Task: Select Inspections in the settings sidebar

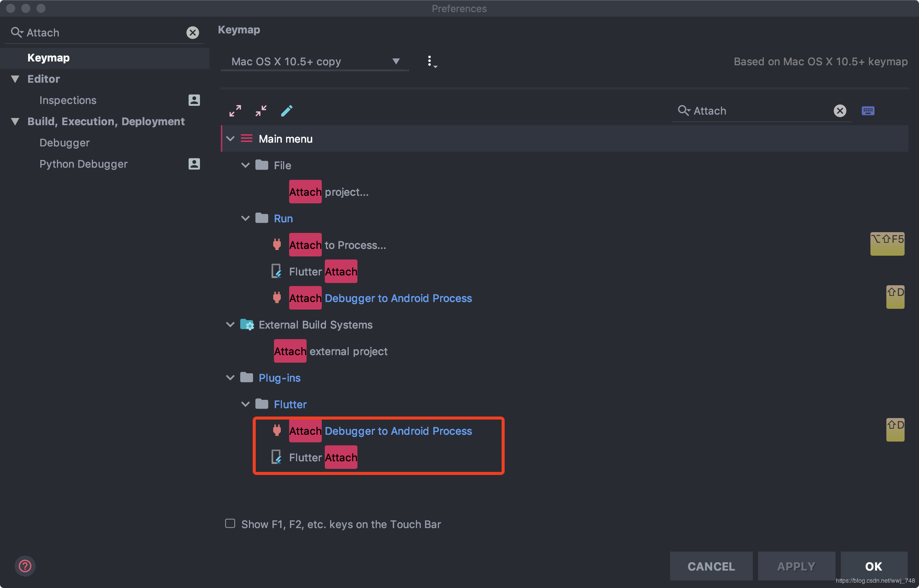Action: click(x=68, y=101)
